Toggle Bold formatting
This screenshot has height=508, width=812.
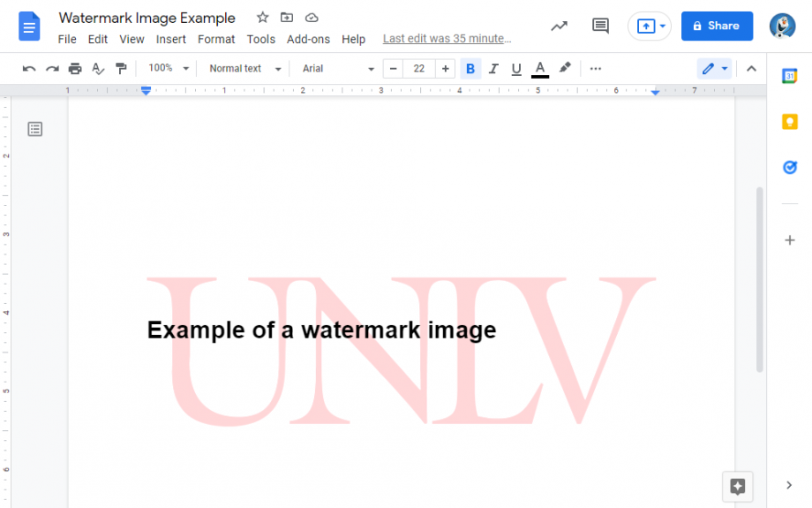470,68
